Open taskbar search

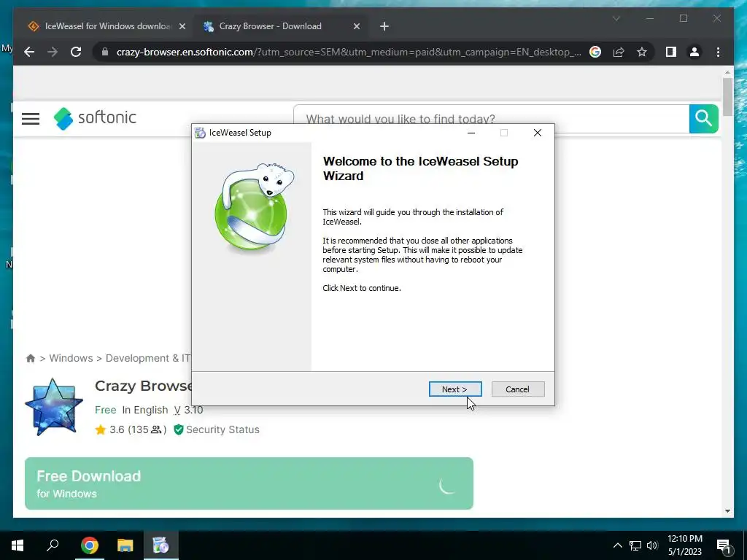(x=53, y=545)
